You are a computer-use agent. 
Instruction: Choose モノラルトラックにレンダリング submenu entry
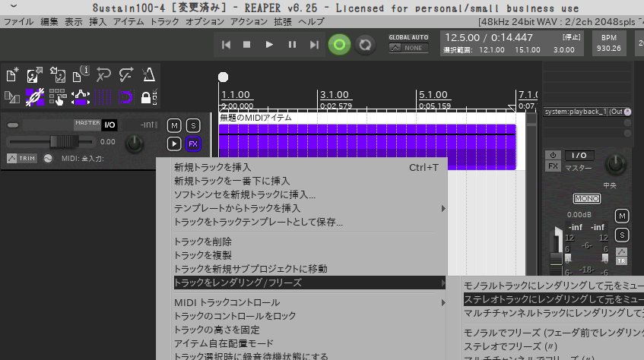(554, 286)
